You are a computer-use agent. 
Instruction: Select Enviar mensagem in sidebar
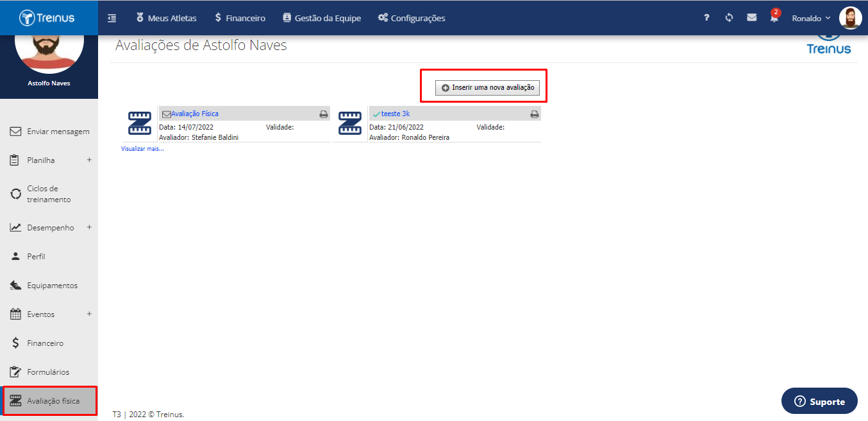click(x=49, y=132)
